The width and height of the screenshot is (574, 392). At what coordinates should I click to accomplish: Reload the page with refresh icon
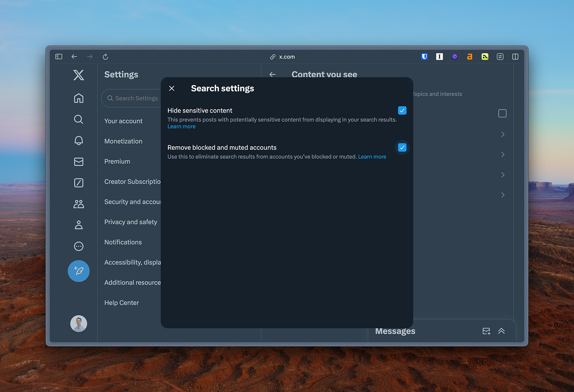(x=105, y=57)
